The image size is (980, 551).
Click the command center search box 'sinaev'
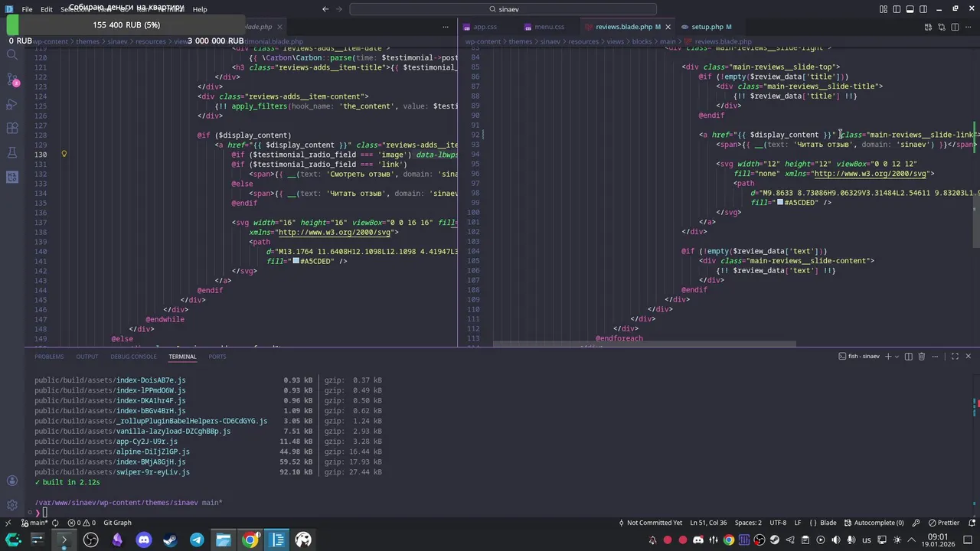503,9
